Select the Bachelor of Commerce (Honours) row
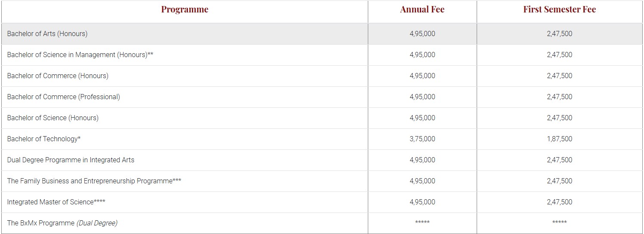644x234 pixels. tap(322, 76)
